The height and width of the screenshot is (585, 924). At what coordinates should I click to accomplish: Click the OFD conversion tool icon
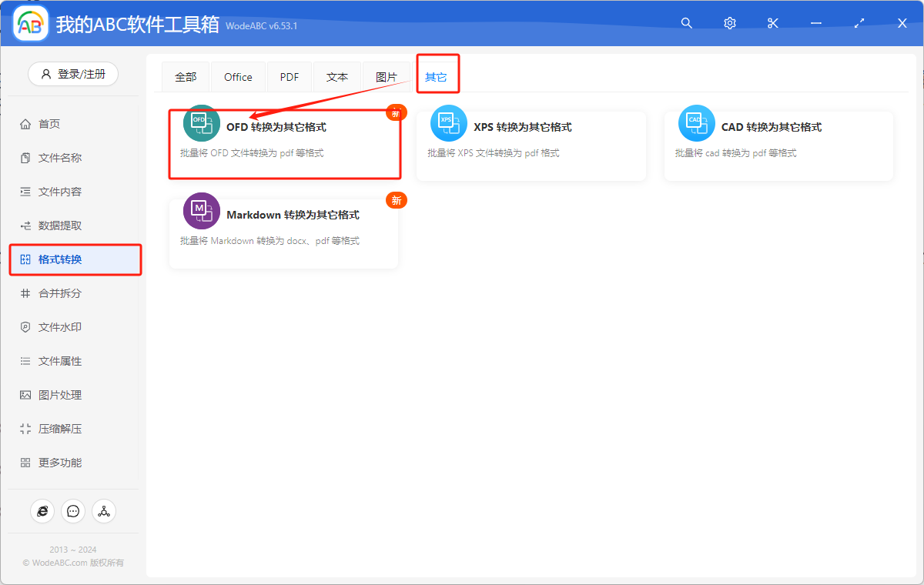click(x=202, y=123)
